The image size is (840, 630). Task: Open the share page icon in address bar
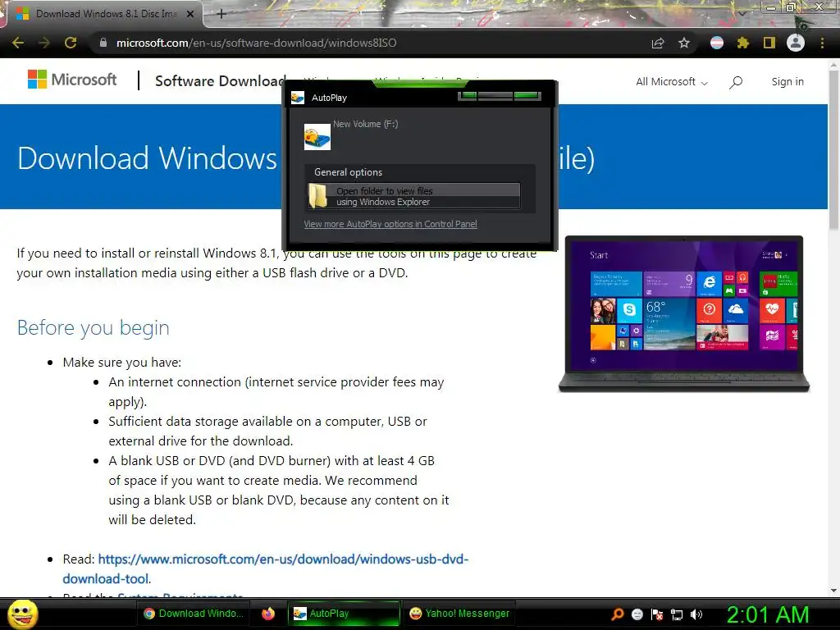658,43
